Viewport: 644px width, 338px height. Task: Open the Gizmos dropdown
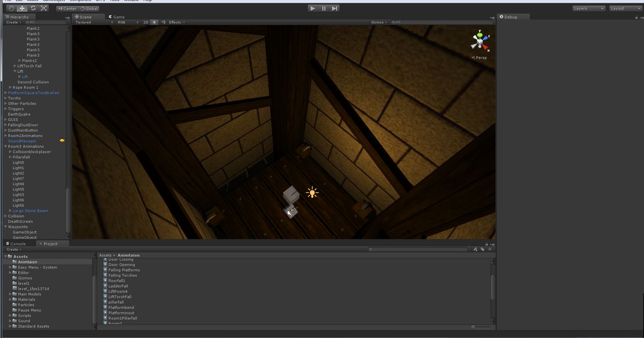pyautogui.click(x=379, y=22)
